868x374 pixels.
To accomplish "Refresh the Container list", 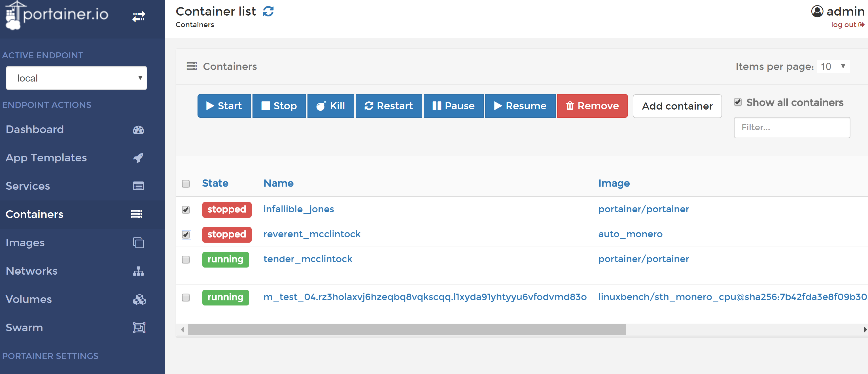I will coord(268,11).
